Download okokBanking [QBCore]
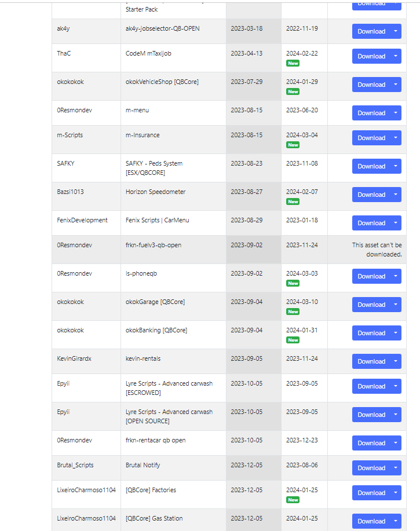Image resolution: width=420 pixels, height=531 pixels. (372, 333)
